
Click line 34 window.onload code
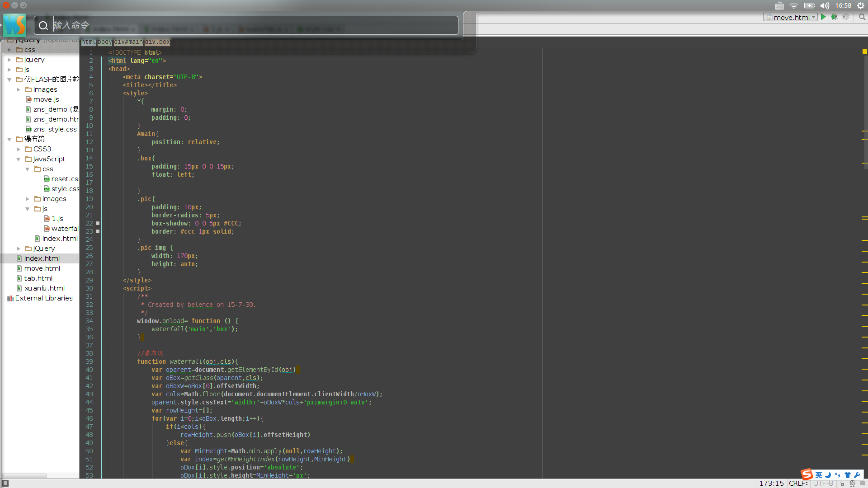click(188, 321)
